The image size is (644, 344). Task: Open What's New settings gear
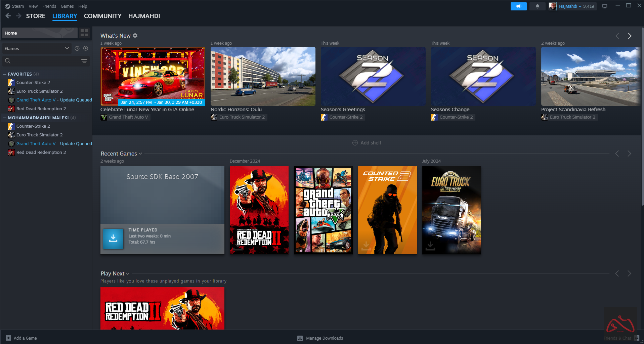point(135,36)
